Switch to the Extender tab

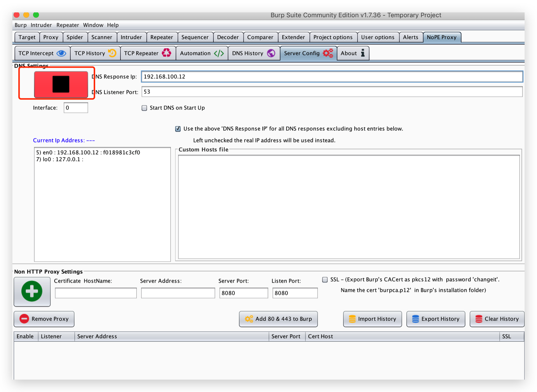(x=294, y=37)
